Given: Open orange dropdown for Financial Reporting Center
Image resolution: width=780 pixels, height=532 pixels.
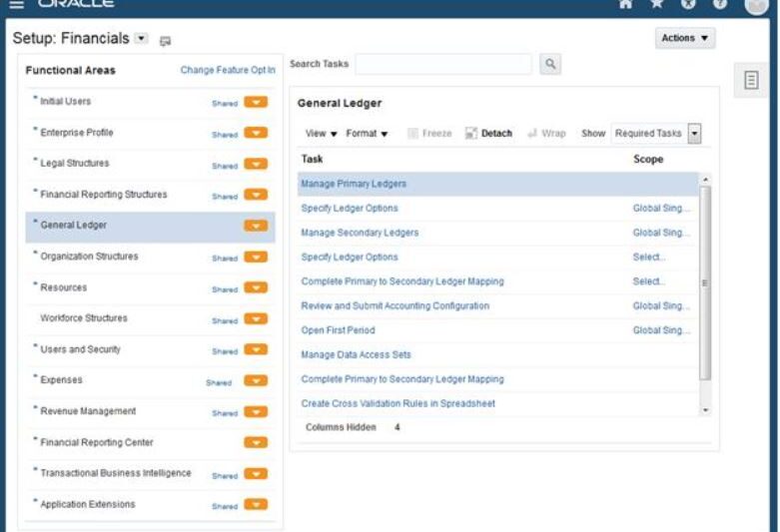Looking at the screenshot, I should [x=256, y=442].
